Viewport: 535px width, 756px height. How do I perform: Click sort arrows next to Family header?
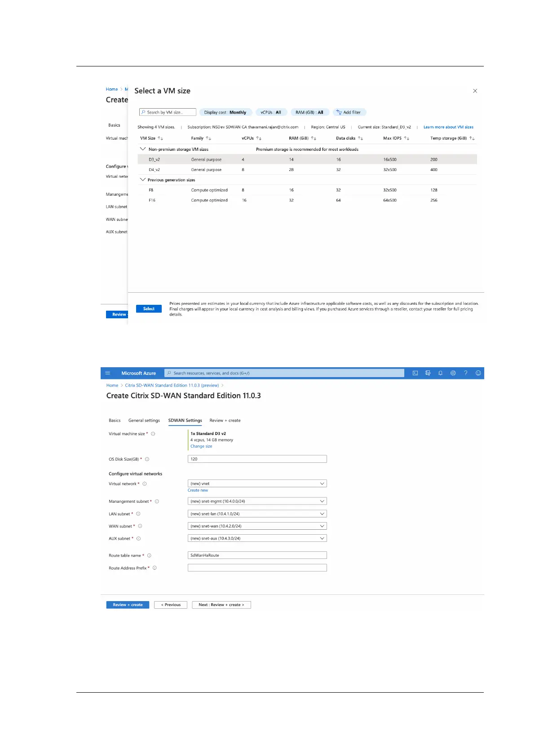208,138
